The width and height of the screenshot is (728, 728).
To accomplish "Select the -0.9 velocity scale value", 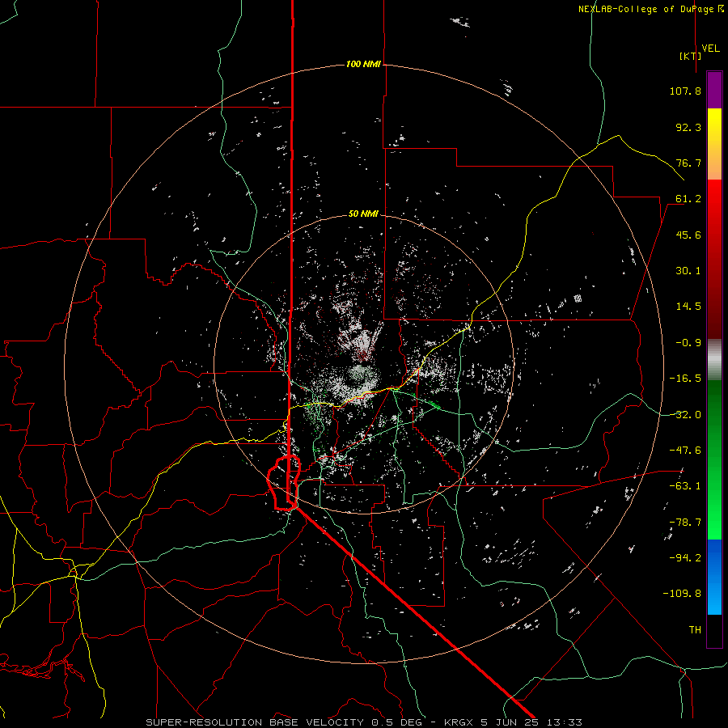I will click(x=688, y=343).
